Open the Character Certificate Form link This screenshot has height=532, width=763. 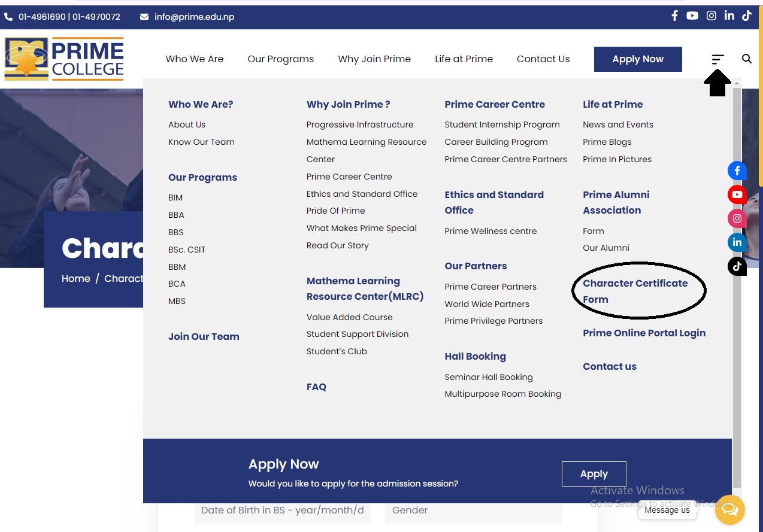(x=635, y=291)
